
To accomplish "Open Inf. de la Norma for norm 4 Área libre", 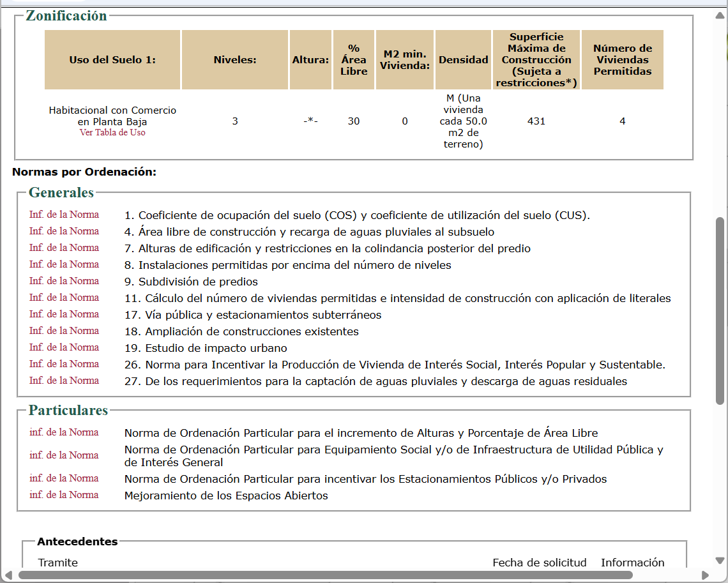I will pyautogui.click(x=64, y=231).
